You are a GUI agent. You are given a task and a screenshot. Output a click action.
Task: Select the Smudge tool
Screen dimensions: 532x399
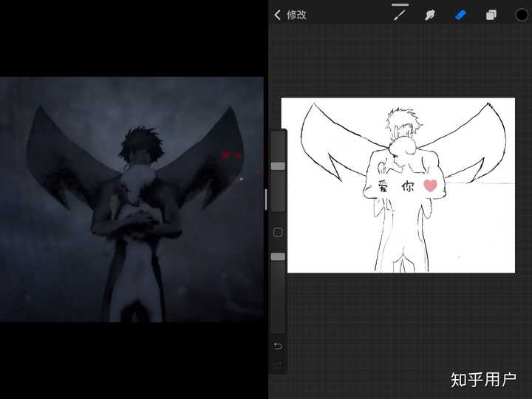[x=430, y=15]
